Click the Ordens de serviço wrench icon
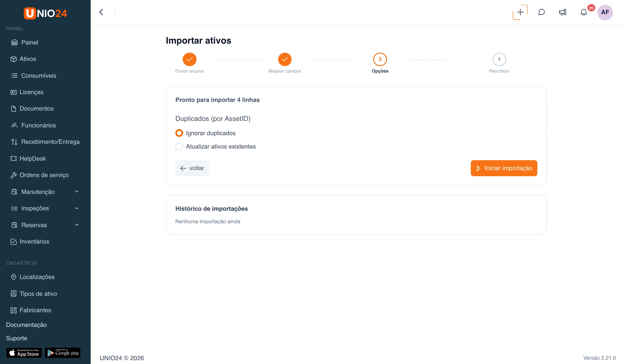Image resolution: width=622 pixels, height=364 pixels. click(14, 175)
